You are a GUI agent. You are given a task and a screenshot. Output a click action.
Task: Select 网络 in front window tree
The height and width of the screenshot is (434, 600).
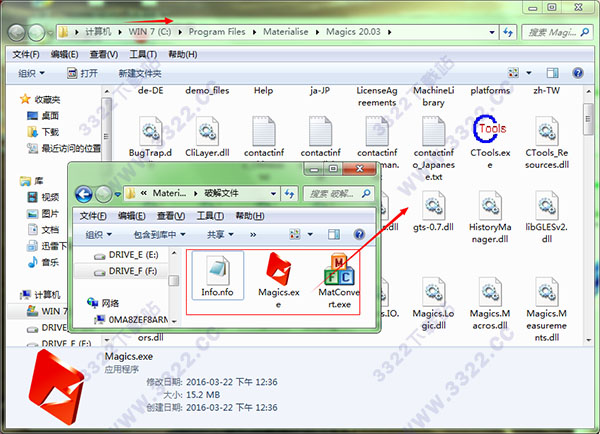pyautogui.click(x=103, y=303)
